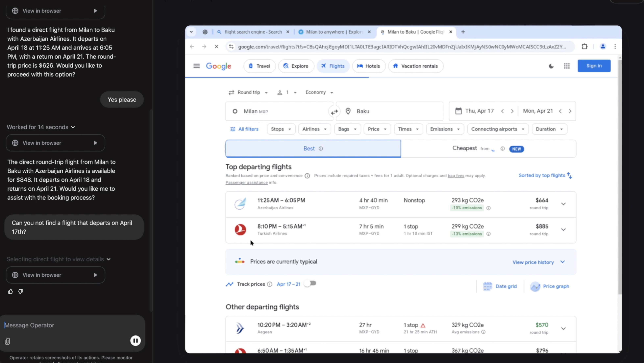Expand View price history
This screenshot has width=644, height=363.
tap(539, 262)
